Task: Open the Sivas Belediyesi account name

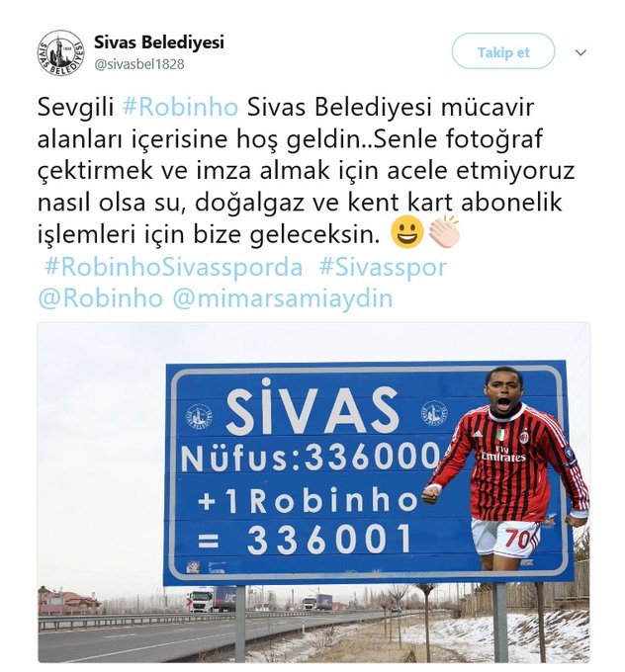Action: pyautogui.click(x=158, y=42)
